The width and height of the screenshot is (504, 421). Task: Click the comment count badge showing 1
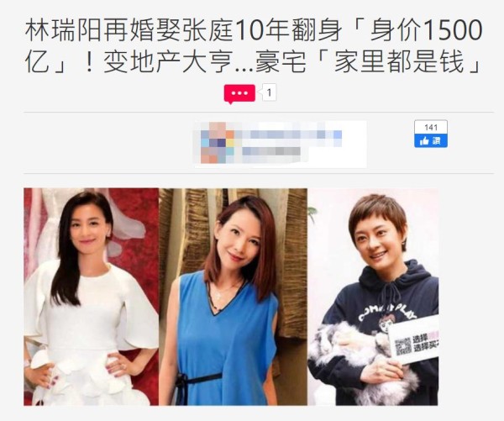(269, 92)
